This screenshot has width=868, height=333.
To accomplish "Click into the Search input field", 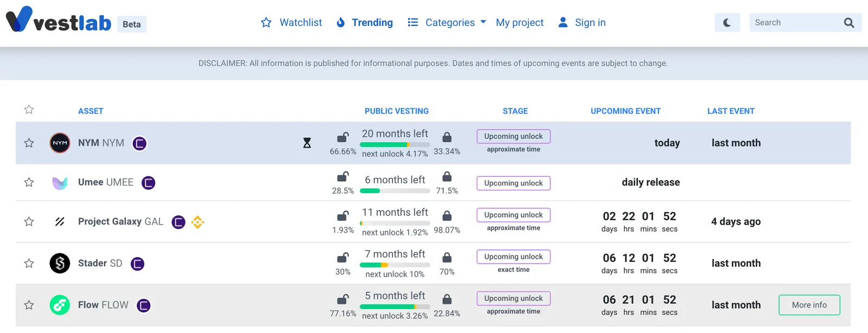I will click(x=796, y=23).
